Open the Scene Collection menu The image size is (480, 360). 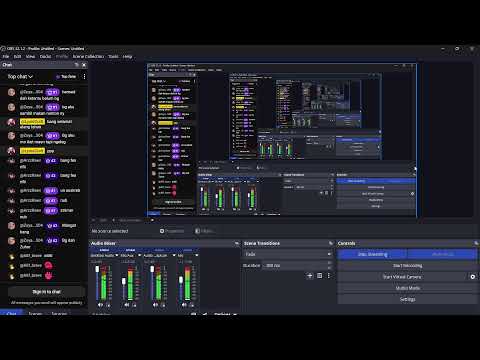click(88, 56)
